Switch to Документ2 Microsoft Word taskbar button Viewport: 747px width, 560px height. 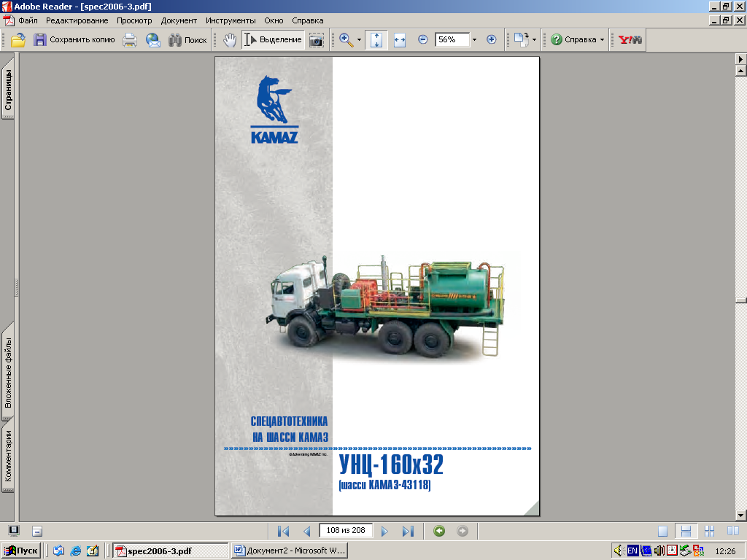pos(290,551)
